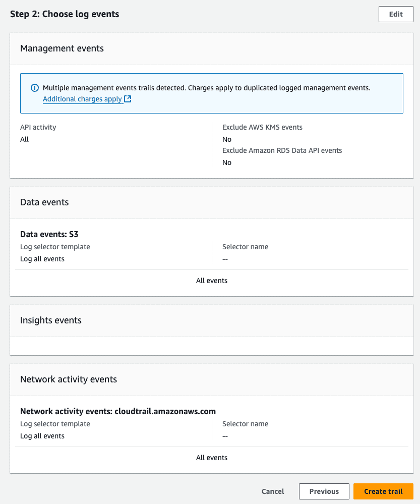Click All events under Data events: S3

pyautogui.click(x=212, y=281)
